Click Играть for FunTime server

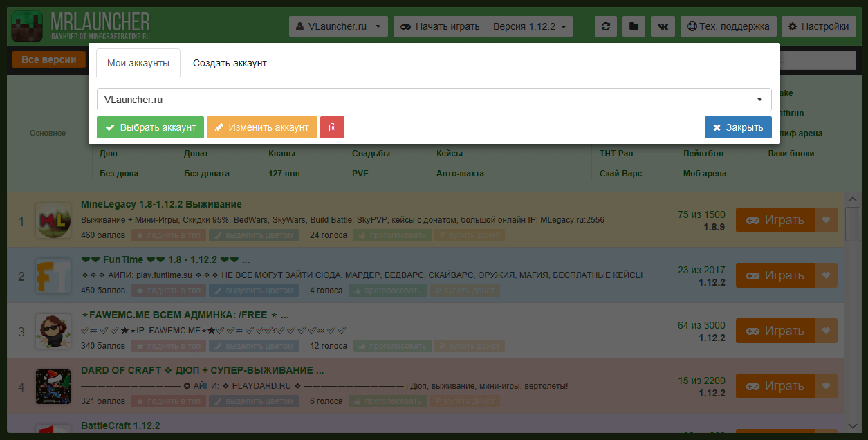[x=775, y=275]
